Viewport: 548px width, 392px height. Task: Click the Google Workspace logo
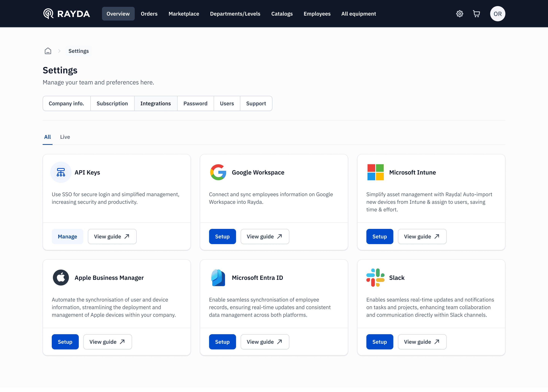point(218,172)
